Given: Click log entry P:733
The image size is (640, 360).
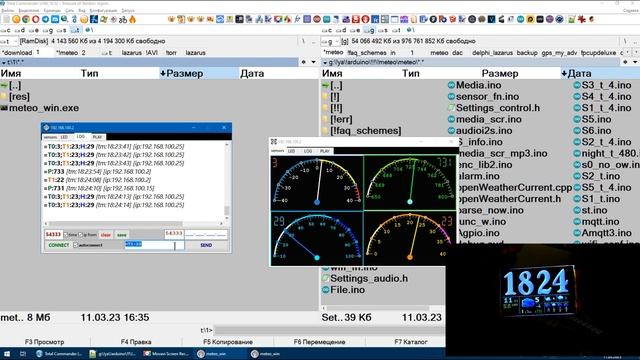Looking at the screenshot, I should point(98,171).
